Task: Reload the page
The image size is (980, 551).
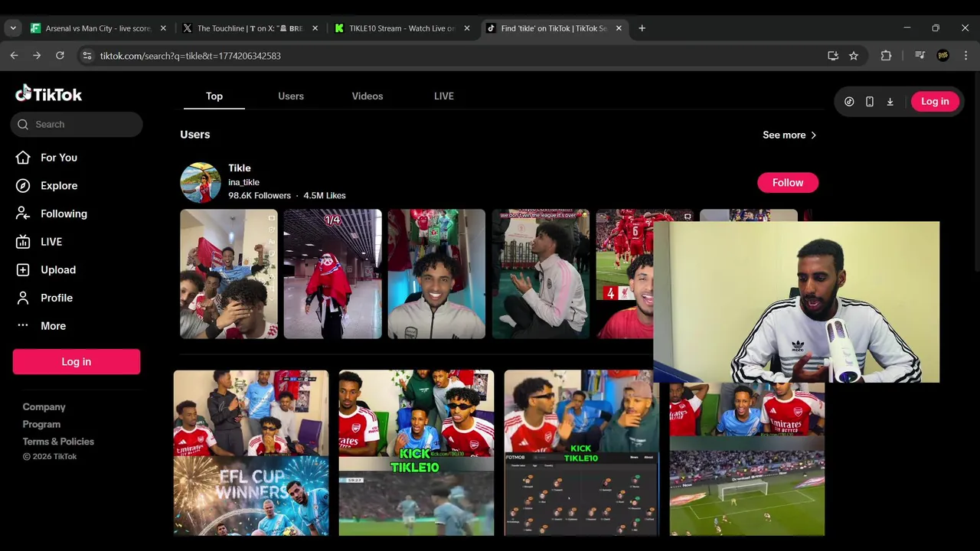Action: (60, 56)
